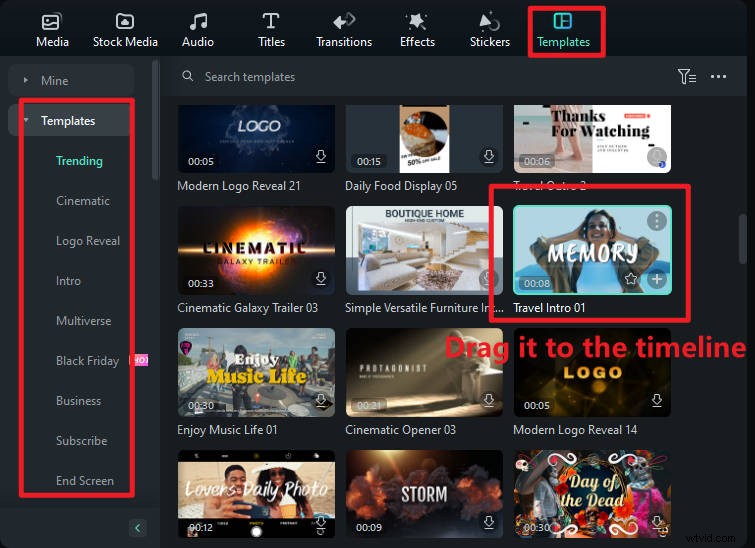Image resolution: width=755 pixels, height=548 pixels.
Task: Open the filter options icon
Action: coord(686,76)
